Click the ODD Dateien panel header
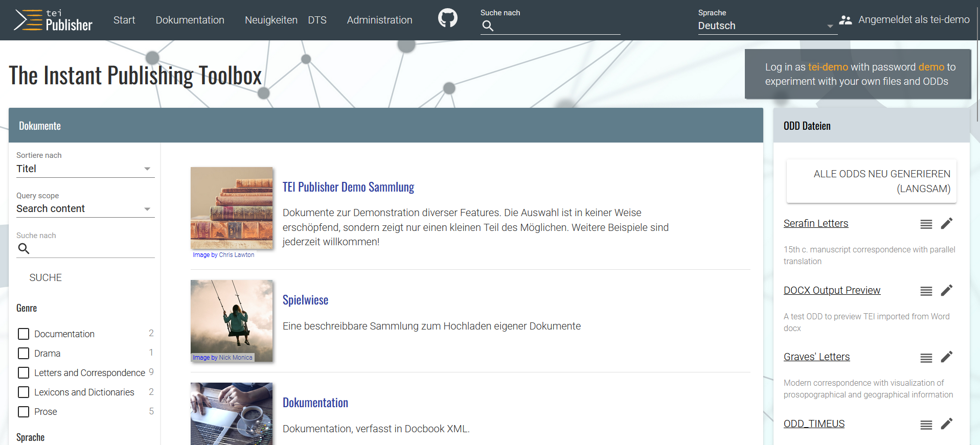980x445 pixels. 872,125
